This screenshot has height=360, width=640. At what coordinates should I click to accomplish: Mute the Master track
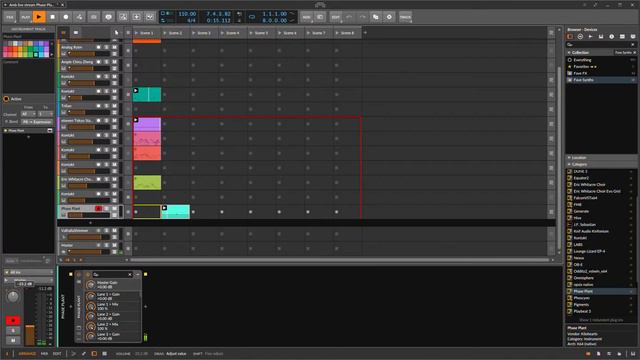pyautogui.click(x=115, y=246)
